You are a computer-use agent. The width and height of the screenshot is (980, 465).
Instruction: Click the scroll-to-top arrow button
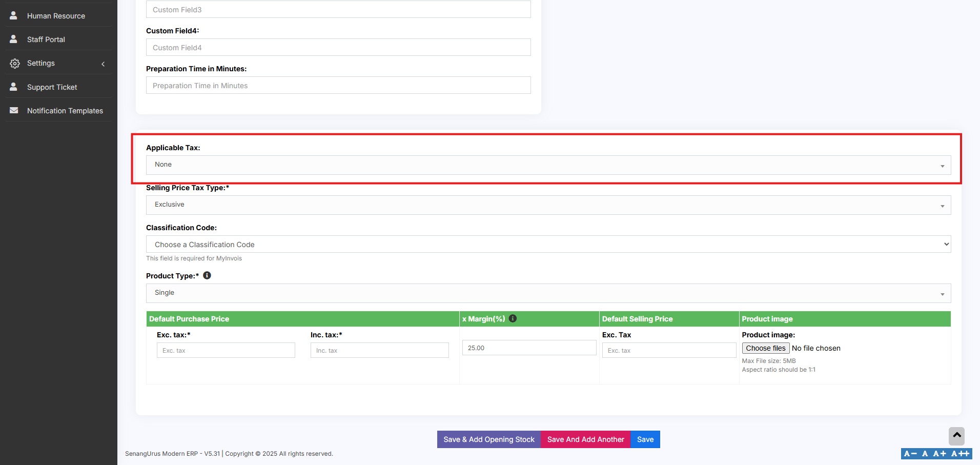coord(956,436)
